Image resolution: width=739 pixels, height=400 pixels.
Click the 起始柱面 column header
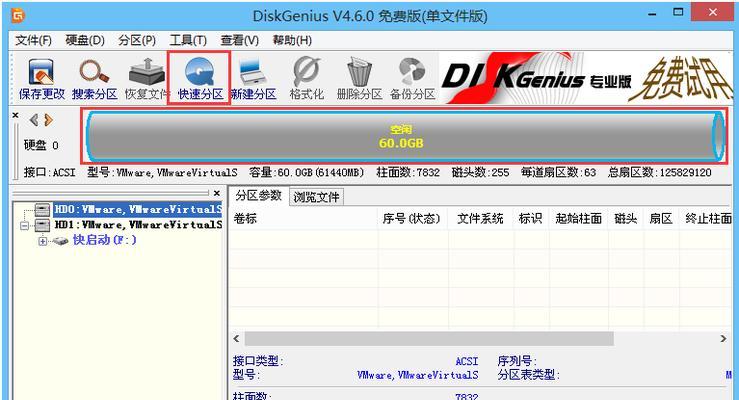click(578, 219)
